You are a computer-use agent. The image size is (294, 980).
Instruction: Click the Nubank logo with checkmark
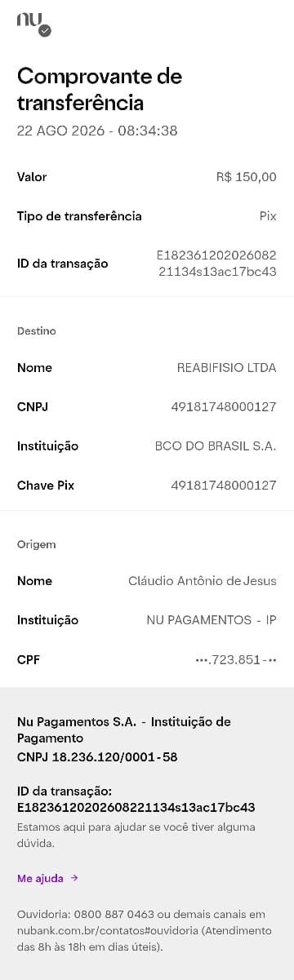tap(33, 24)
